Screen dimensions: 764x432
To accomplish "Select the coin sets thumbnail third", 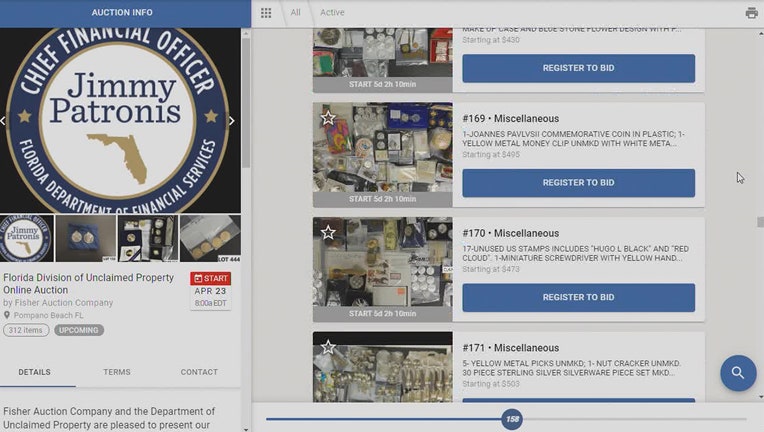I will 148,239.
